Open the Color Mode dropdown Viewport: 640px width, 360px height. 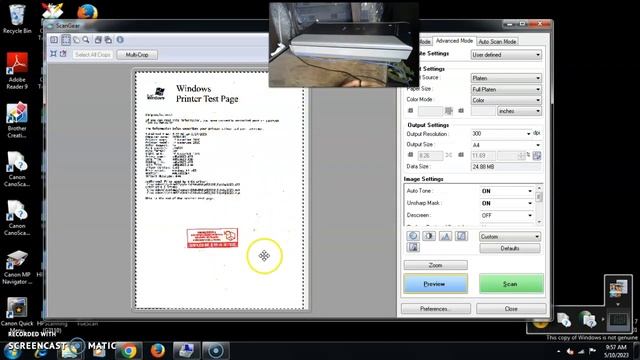(x=506, y=100)
